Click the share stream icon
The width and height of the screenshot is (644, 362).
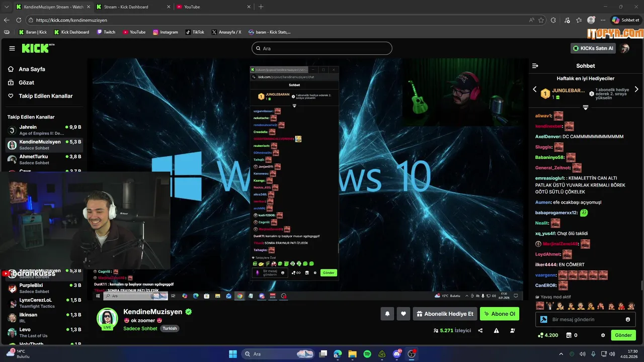click(x=480, y=331)
